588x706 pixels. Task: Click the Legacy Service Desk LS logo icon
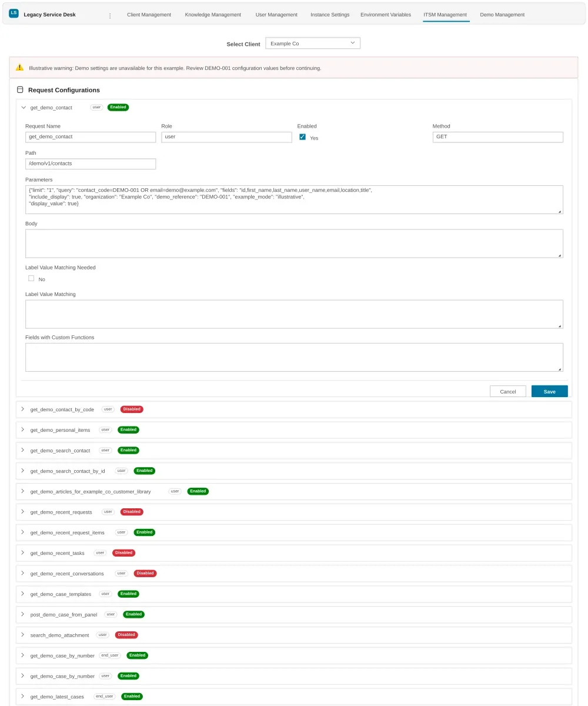pos(14,13)
